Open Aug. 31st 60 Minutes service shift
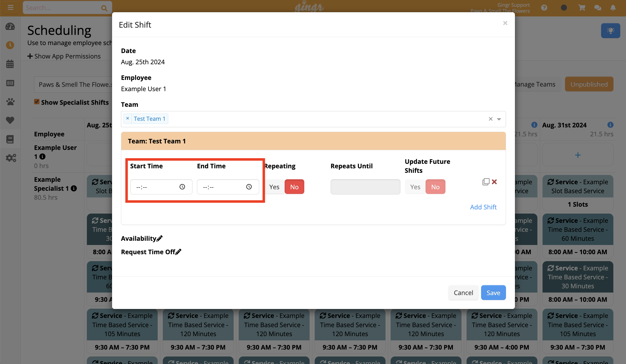626x364 pixels. click(578, 236)
